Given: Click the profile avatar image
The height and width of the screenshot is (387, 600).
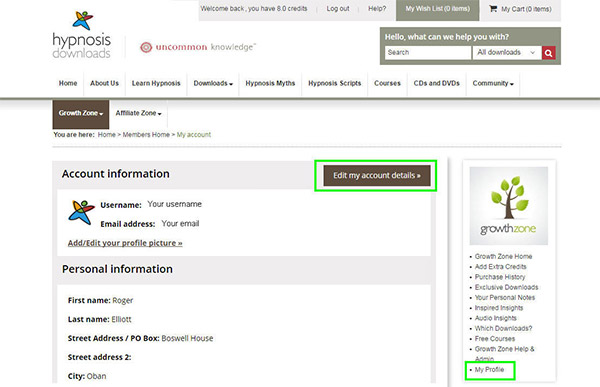Looking at the screenshot, I should [81, 212].
